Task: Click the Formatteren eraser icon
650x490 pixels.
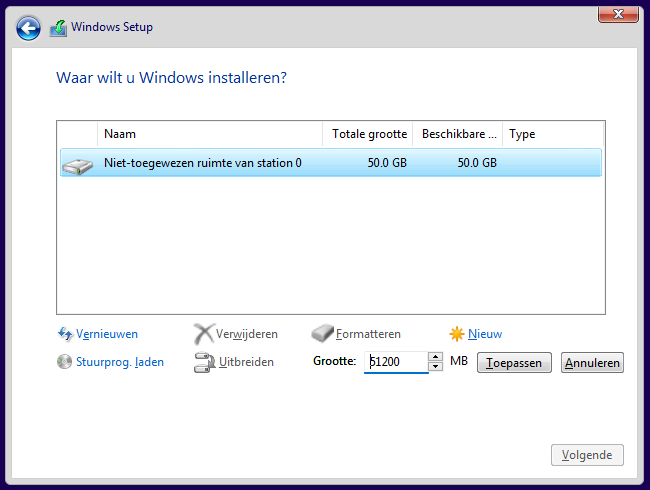Action: coord(323,333)
